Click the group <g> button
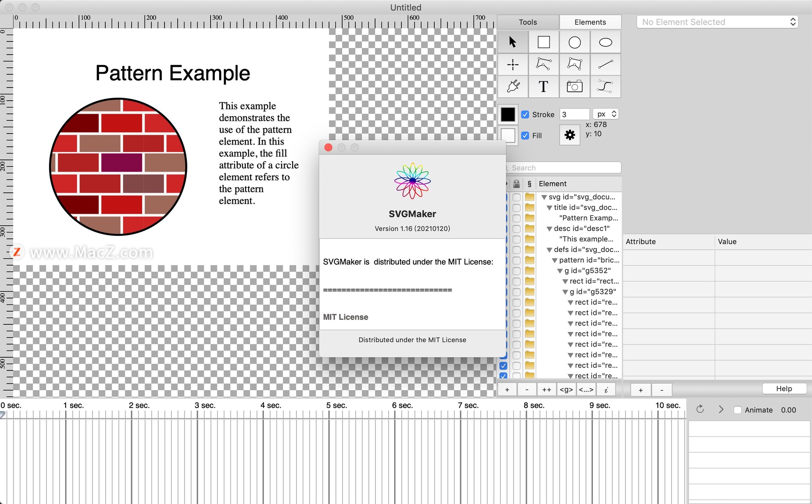The height and width of the screenshot is (504, 812). pyautogui.click(x=566, y=389)
